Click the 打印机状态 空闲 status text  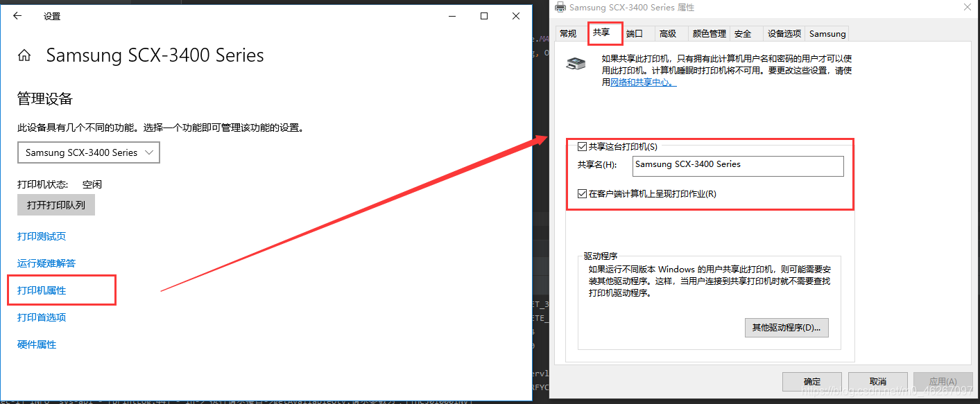[x=60, y=184]
